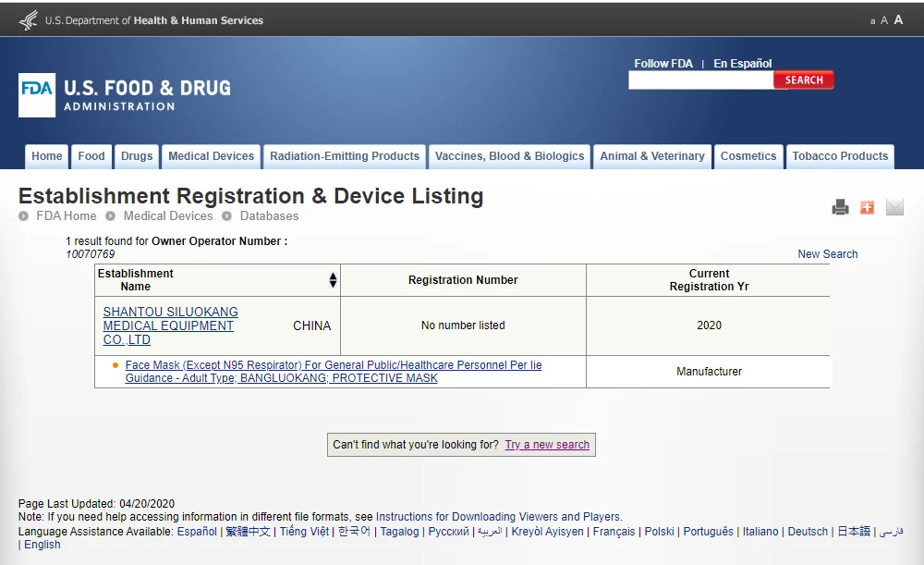This screenshot has height=565, width=924.
Task: Open the Drugs tab
Action: pos(137,156)
